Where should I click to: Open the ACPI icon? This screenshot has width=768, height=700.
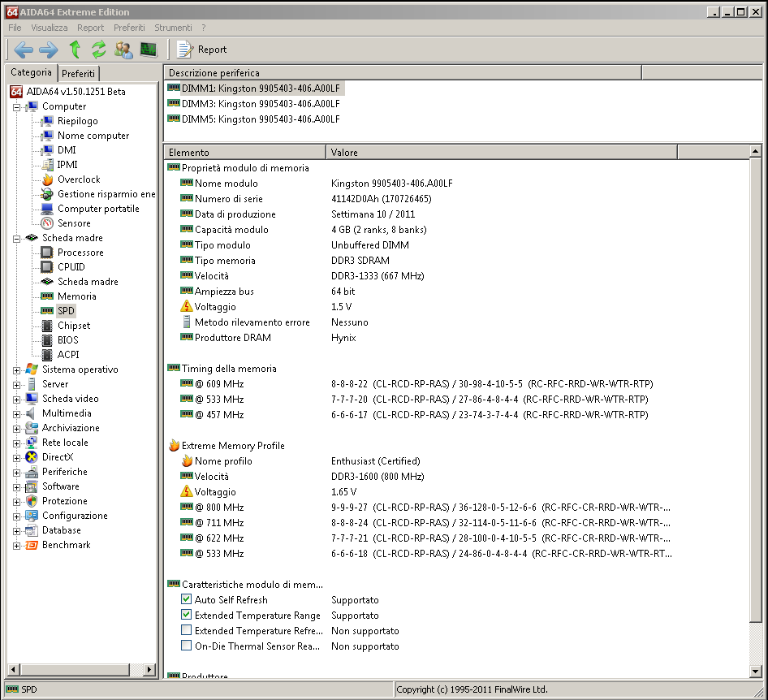click(x=47, y=355)
